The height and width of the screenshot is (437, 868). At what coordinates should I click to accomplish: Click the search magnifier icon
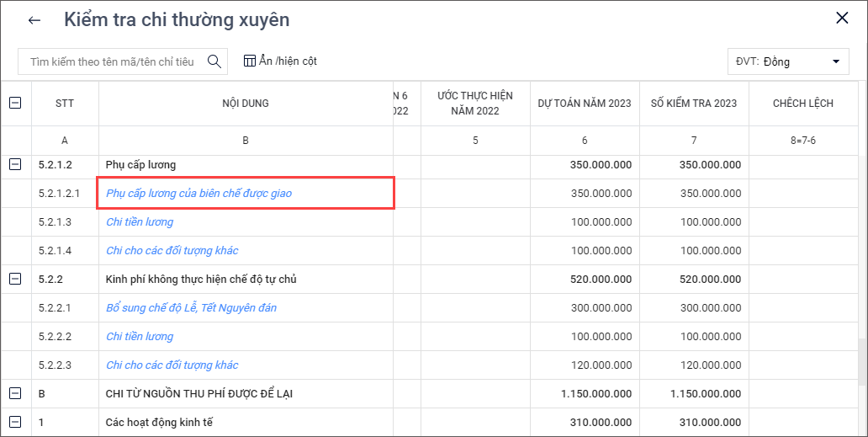[x=214, y=61]
